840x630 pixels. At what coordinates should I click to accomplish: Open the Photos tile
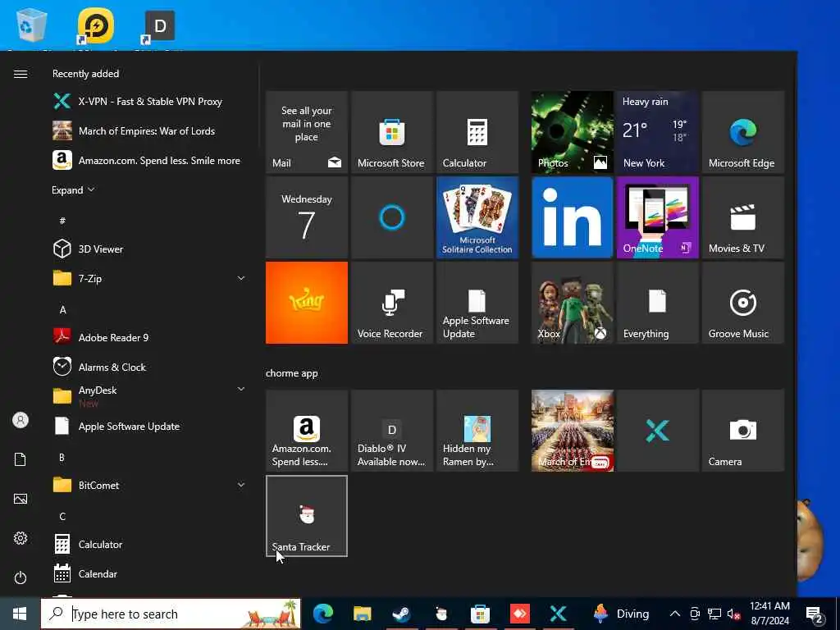tap(572, 132)
